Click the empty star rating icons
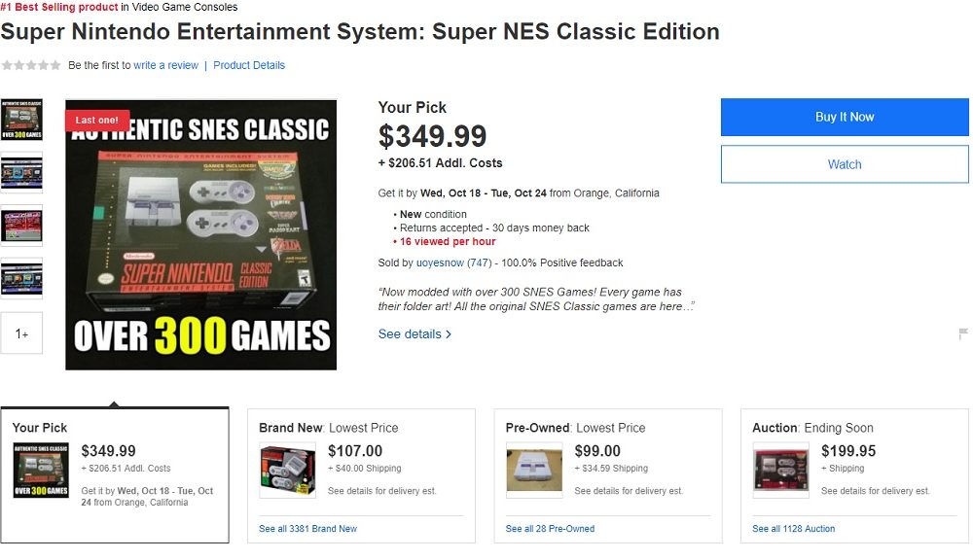973x560 pixels. [31, 65]
